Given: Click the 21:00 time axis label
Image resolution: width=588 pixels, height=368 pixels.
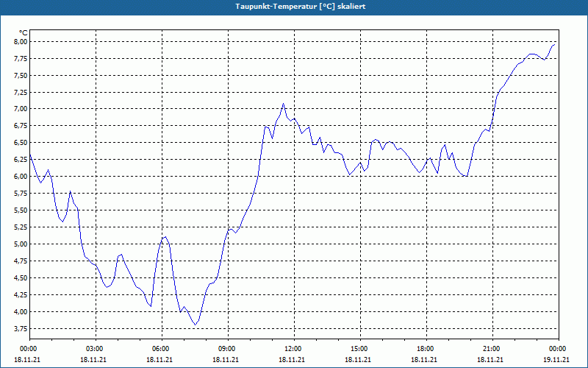Looking at the screenshot, I should [492, 349].
